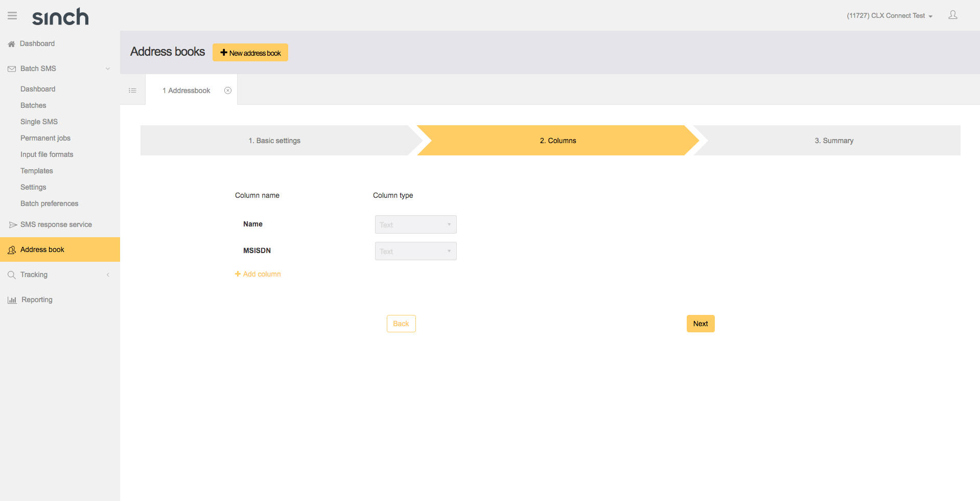Click the Address book contacts icon
This screenshot has height=501, width=980.
(11, 249)
